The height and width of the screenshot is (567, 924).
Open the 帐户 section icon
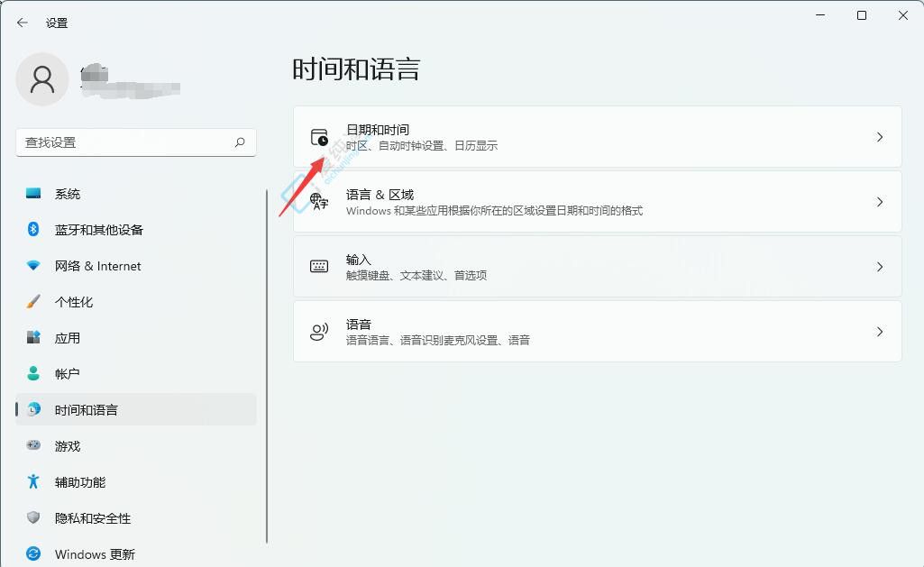coord(31,374)
